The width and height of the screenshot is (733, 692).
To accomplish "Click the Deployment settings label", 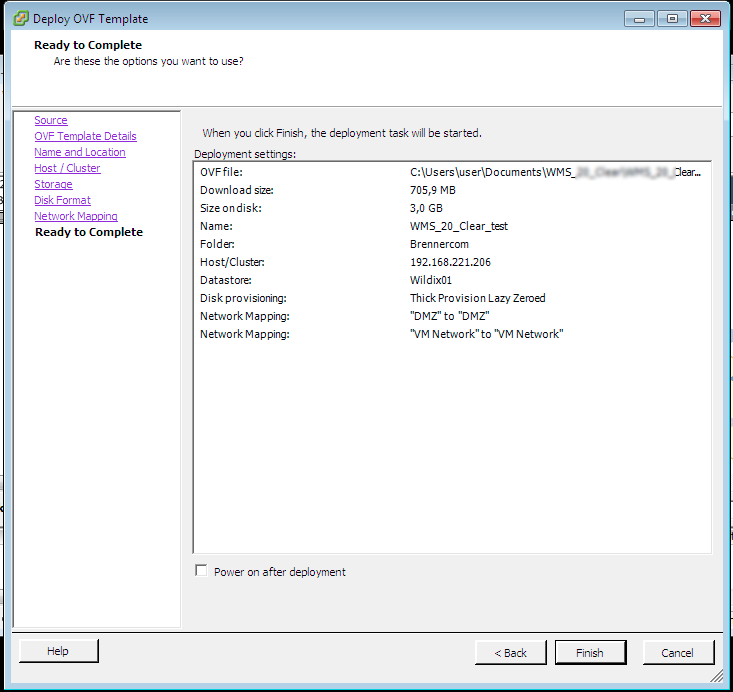I will coord(245,154).
